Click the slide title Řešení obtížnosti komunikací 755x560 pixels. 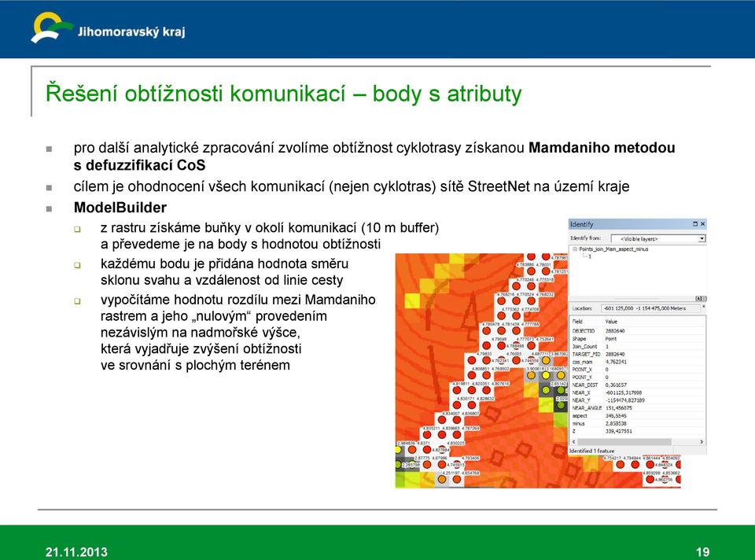pos(196,94)
